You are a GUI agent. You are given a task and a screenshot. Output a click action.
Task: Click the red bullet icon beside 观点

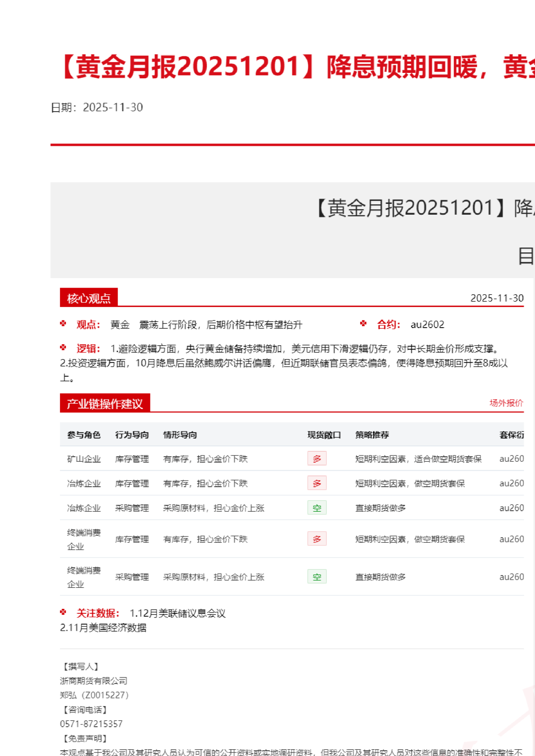[x=63, y=324]
